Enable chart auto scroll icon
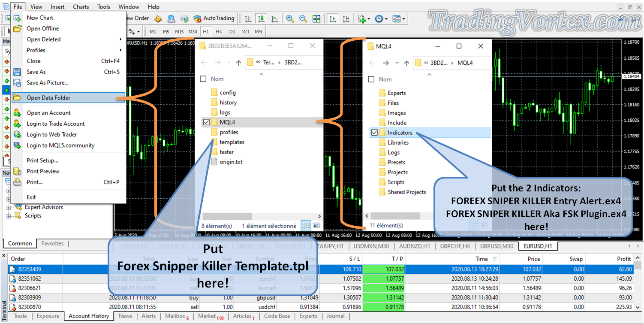 coord(332,18)
